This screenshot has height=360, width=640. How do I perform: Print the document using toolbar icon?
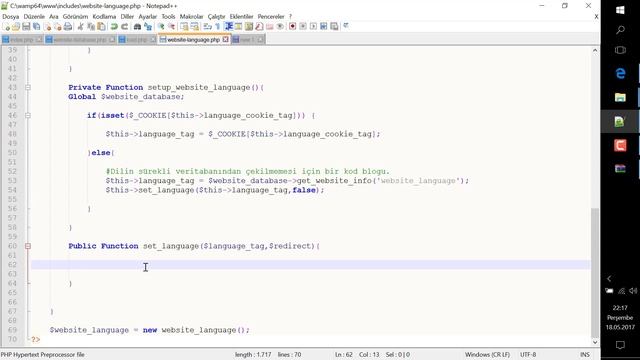68,27
